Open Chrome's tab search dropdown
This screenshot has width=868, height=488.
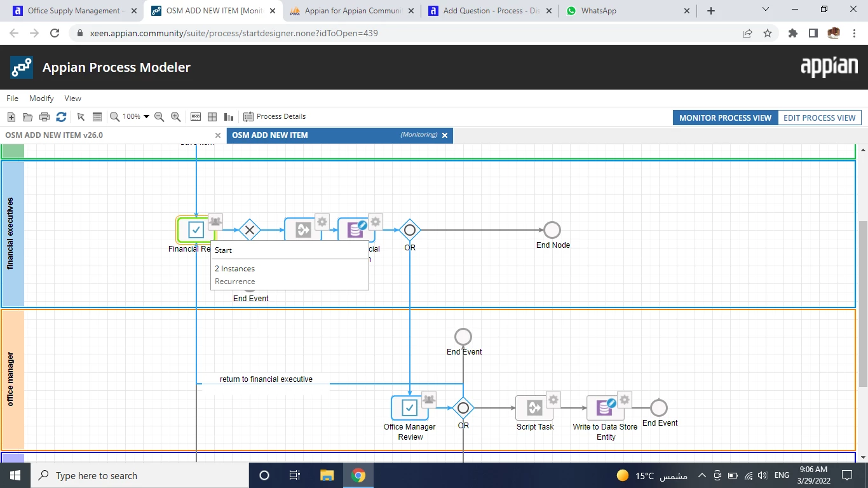point(765,10)
